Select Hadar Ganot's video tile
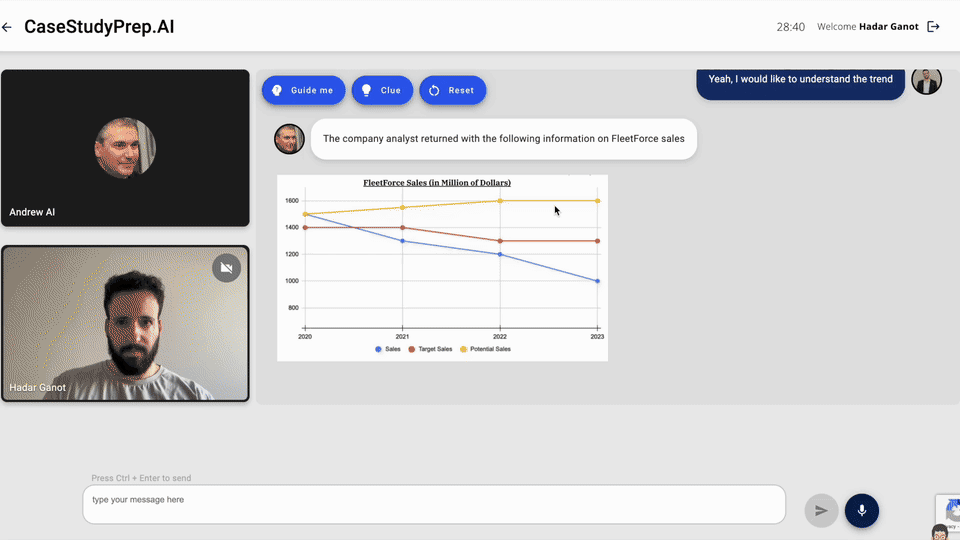The width and height of the screenshot is (960, 540). tap(125, 324)
